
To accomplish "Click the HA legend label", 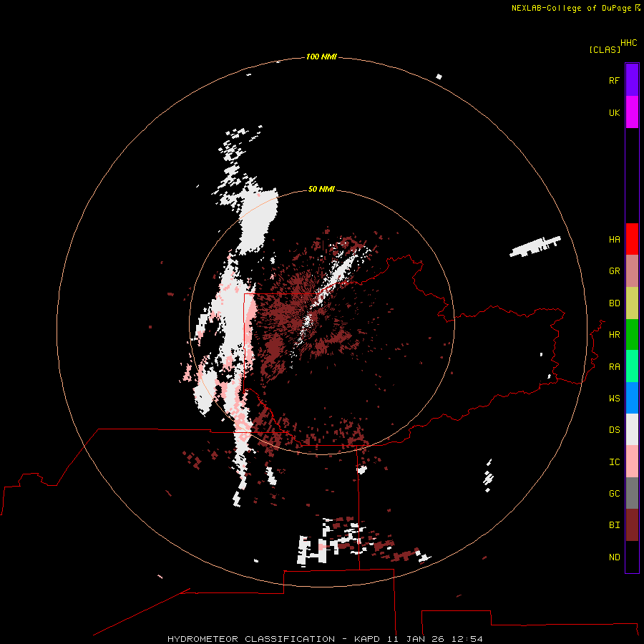I will tap(614, 240).
